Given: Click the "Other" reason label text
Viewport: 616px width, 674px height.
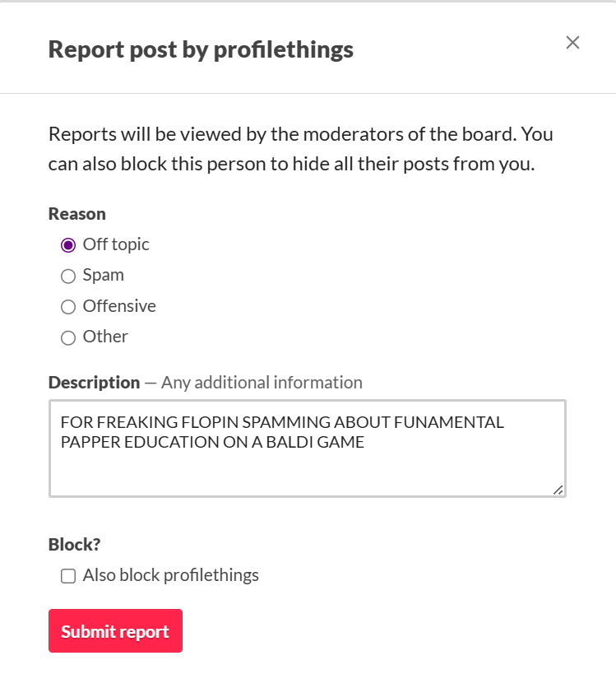Looking at the screenshot, I should pos(105,337).
